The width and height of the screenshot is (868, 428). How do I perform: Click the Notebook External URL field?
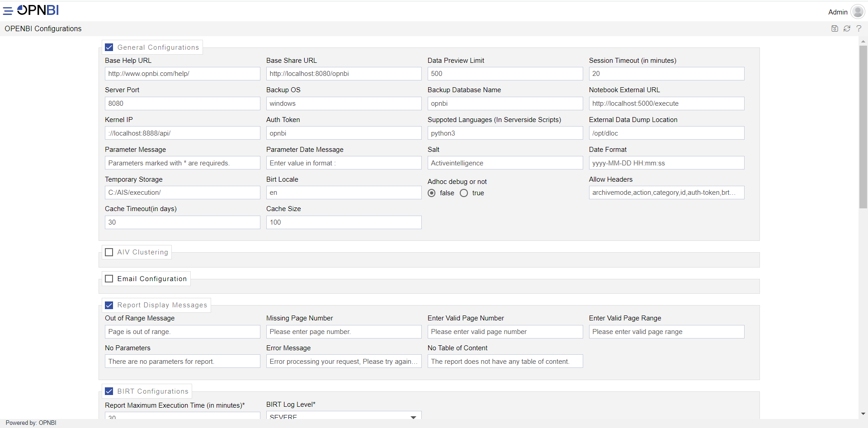[x=667, y=103]
